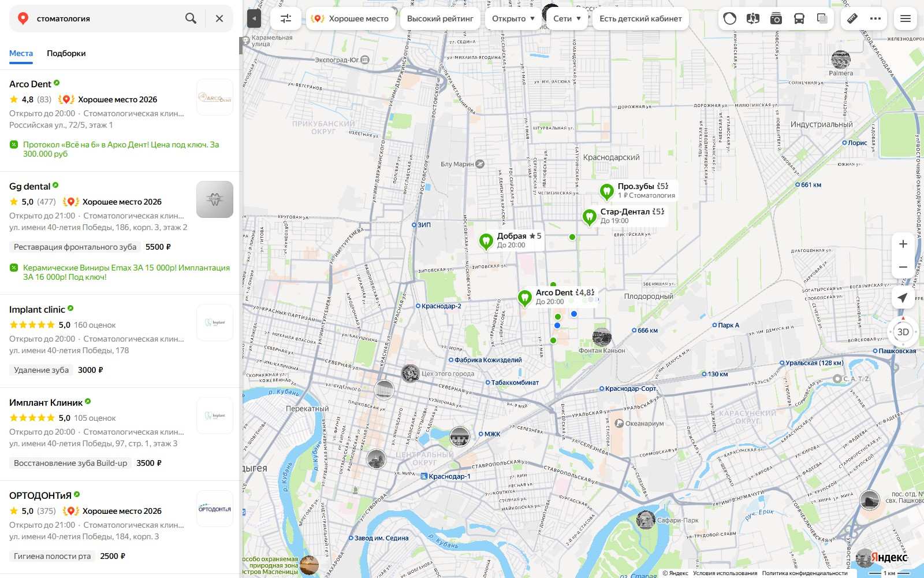Open the three-dots more tools menu

[x=875, y=18]
